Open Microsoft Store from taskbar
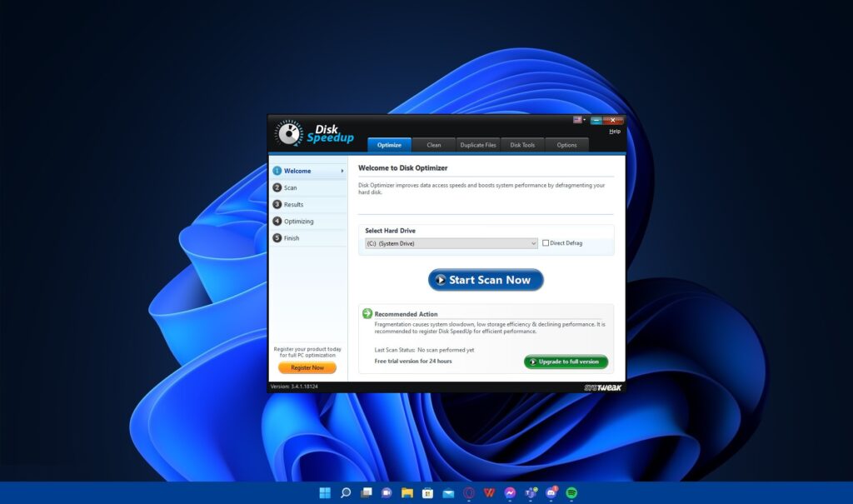Screen dimensions: 853x504 click(x=427, y=493)
